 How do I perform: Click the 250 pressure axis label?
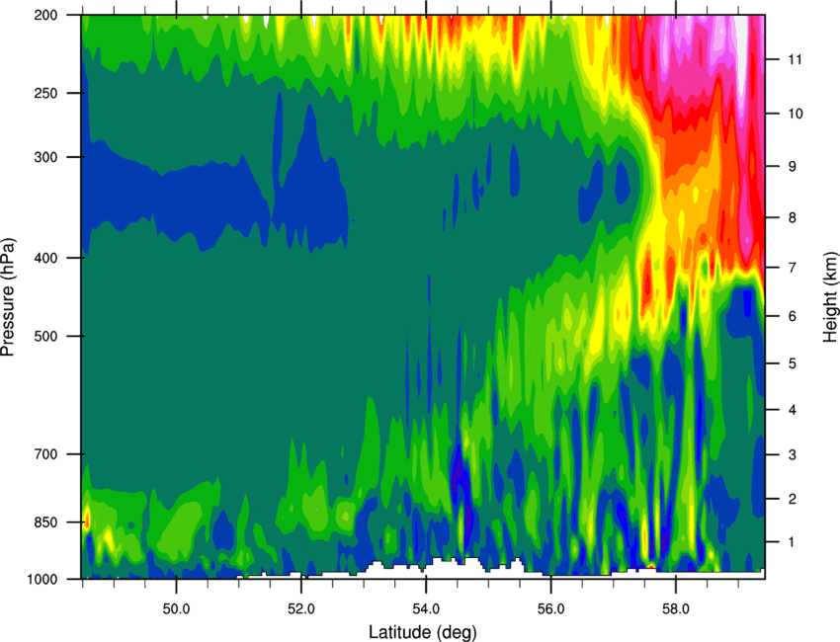(x=45, y=93)
